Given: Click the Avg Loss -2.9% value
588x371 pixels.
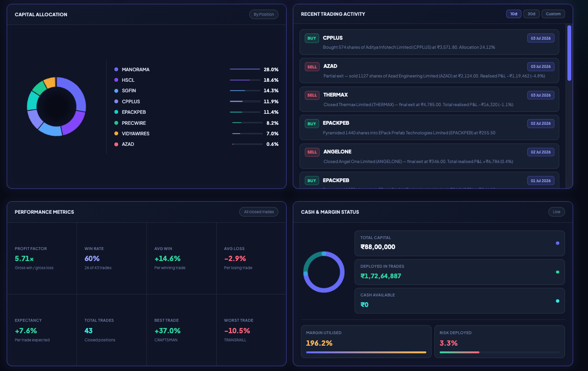Looking at the screenshot, I should [235, 258].
